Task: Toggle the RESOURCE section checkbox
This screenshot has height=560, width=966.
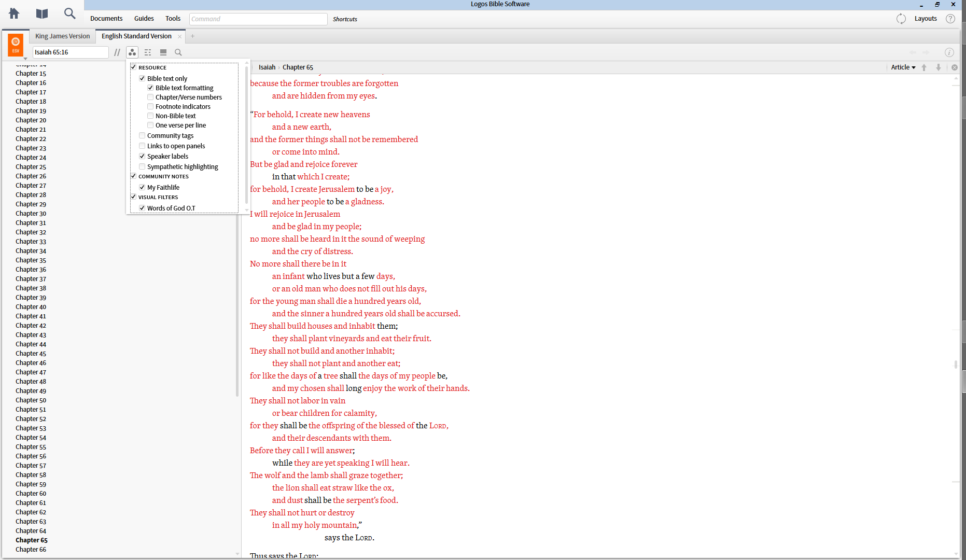Action: click(133, 67)
